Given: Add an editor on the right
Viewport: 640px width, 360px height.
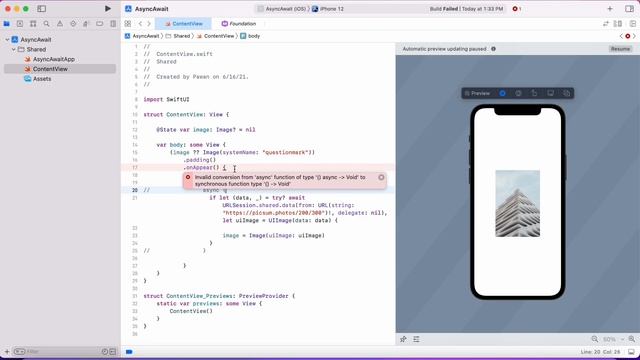Looking at the screenshot, I should click(633, 24).
